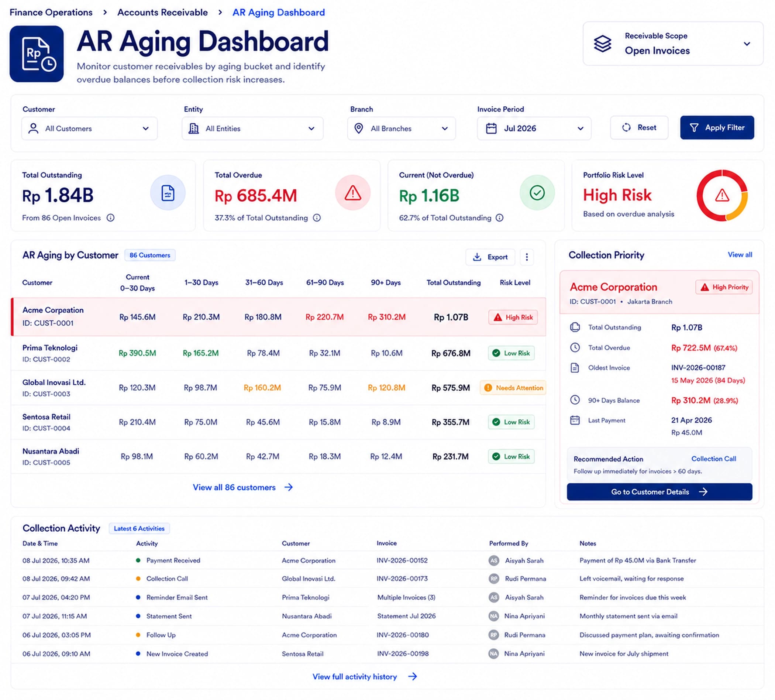Click the Total Overdue warning triangle icon

pos(352,193)
